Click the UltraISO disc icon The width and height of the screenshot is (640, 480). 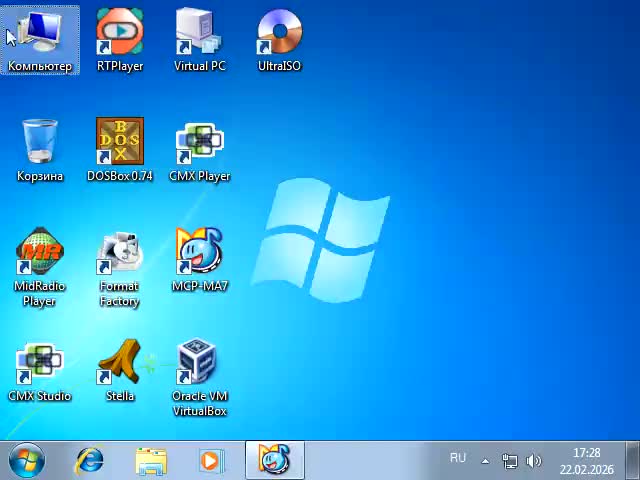click(279, 34)
